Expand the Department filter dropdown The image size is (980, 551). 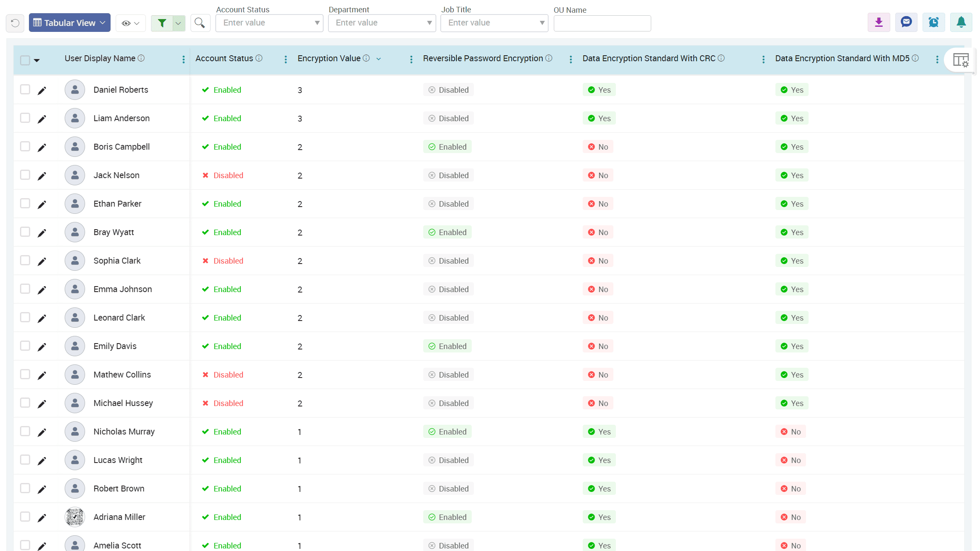(x=429, y=23)
